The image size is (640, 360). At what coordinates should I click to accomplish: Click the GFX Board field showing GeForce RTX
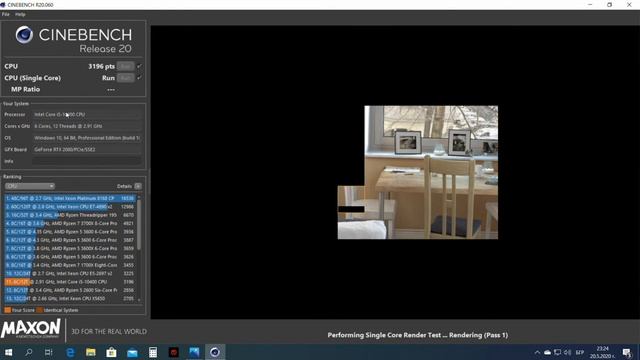click(87, 149)
